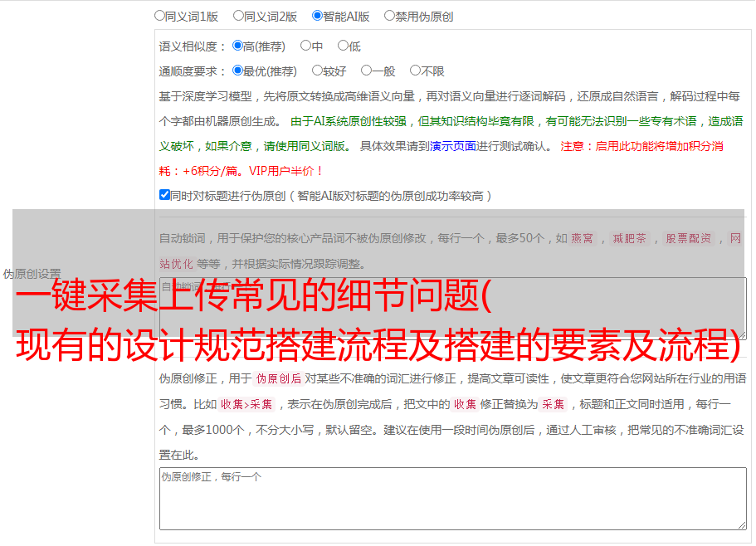Viewport: 756px width, 546px height.
Task: Click the 燕窝 example keyword
Action: [582, 238]
